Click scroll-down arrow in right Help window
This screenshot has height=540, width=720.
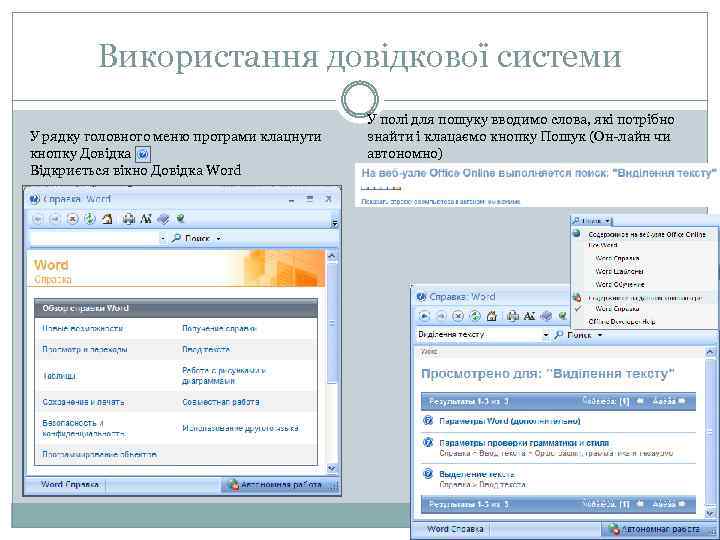pos(710,513)
